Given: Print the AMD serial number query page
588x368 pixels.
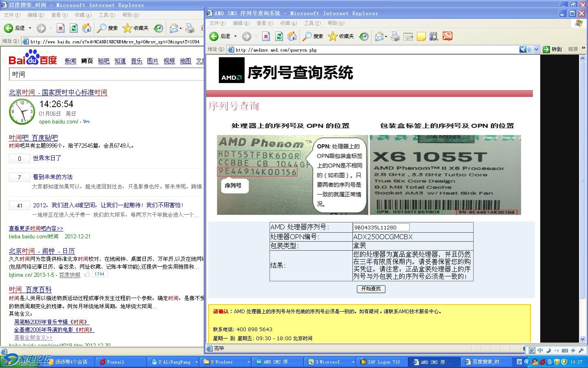Looking at the screenshot, I should [395, 36].
